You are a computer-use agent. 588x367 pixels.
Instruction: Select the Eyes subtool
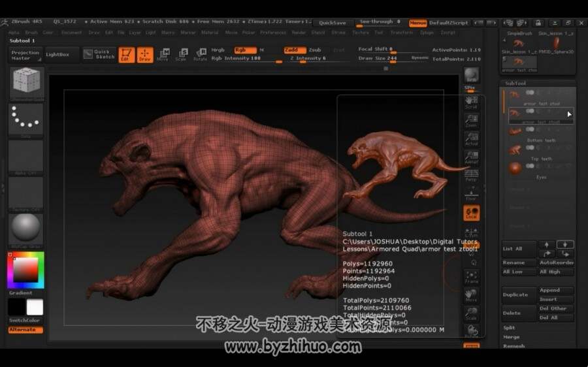[540, 170]
